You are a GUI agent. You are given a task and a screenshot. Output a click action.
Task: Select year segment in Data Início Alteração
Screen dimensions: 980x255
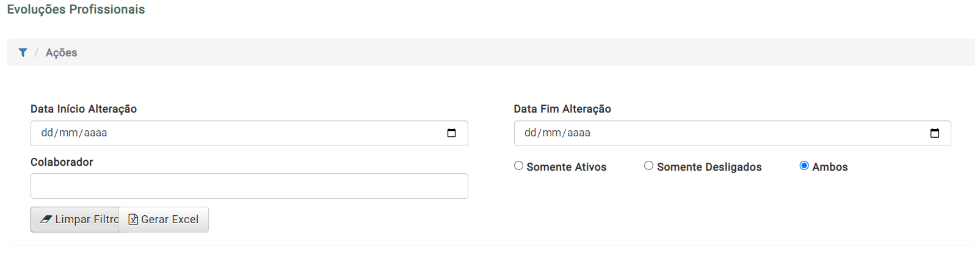[95, 133]
